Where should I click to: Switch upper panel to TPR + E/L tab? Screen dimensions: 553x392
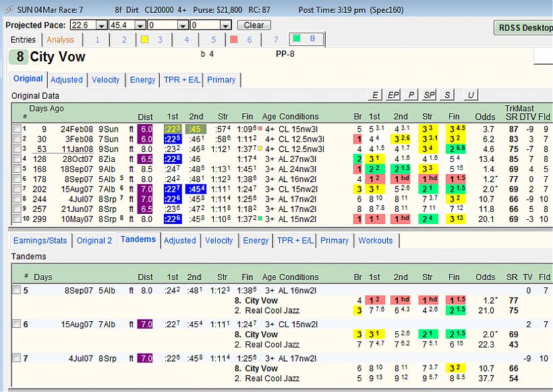click(x=182, y=80)
